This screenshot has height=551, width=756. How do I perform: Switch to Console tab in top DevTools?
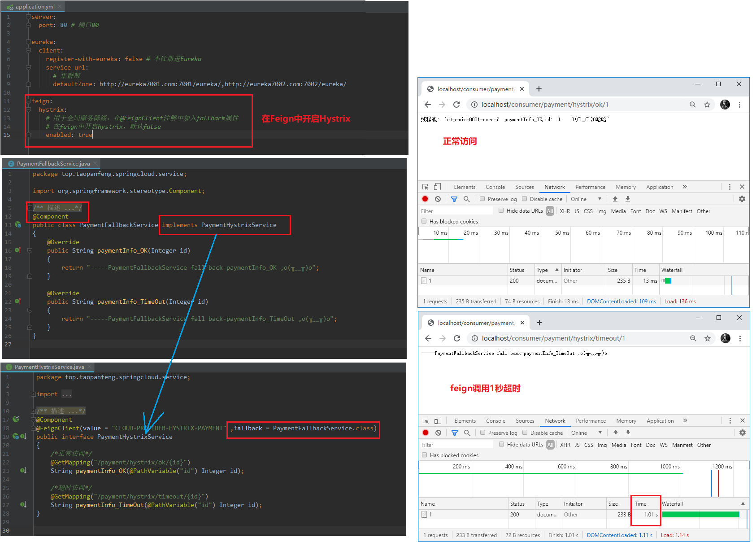tap(495, 187)
